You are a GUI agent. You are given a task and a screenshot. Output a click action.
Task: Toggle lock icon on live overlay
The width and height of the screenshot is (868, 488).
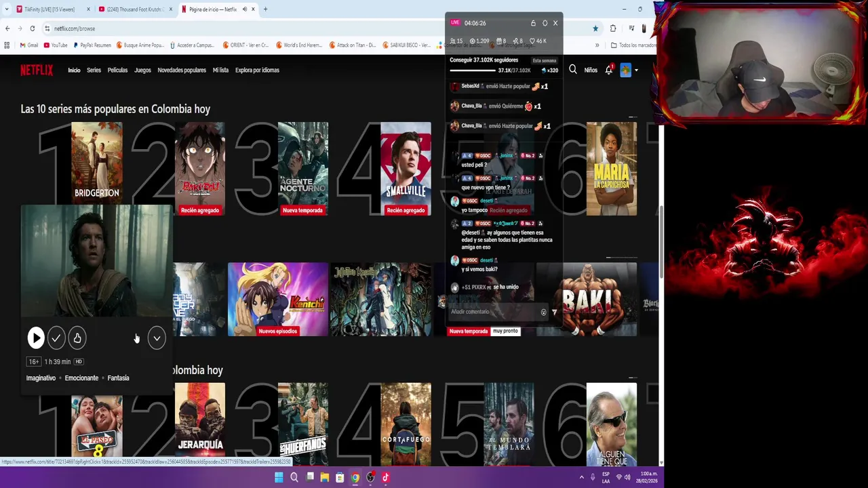pyautogui.click(x=533, y=23)
